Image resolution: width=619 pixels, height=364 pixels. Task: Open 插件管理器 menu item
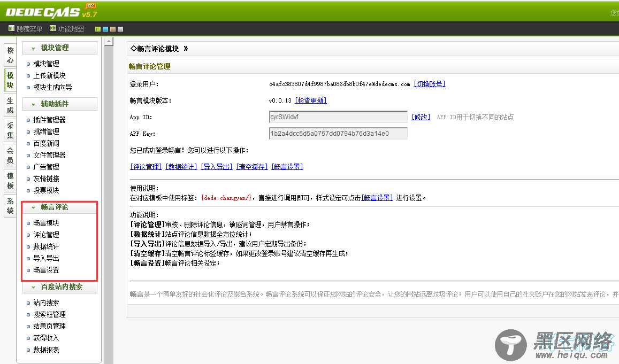click(x=49, y=120)
